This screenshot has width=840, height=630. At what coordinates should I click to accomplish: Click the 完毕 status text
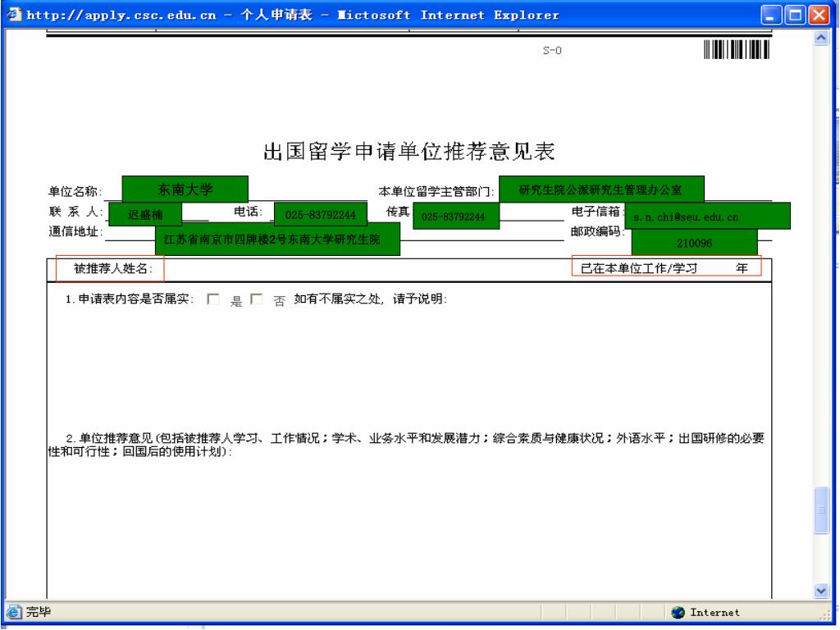click(39, 612)
